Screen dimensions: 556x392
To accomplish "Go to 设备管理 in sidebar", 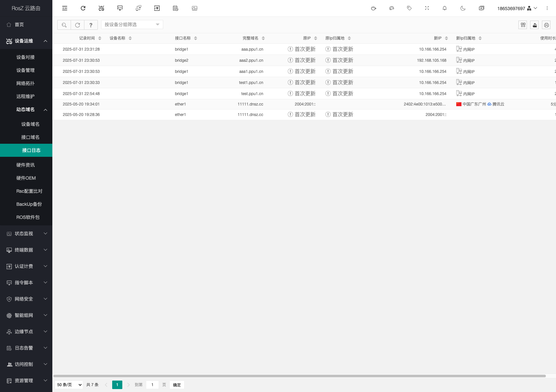I will pyautogui.click(x=26, y=70).
